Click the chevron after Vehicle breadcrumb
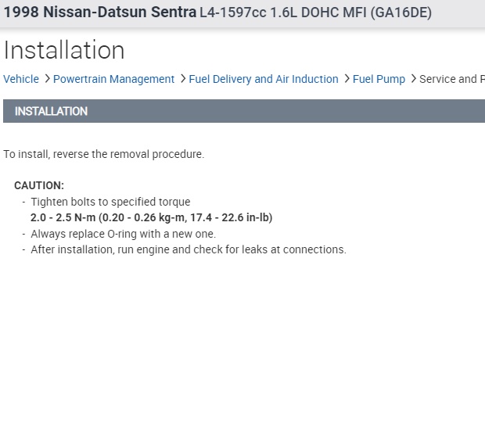This screenshot has width=485, height=448. 47,79
